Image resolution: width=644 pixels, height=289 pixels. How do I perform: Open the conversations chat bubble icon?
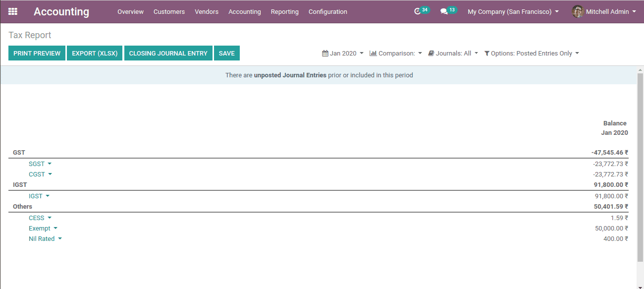444,11
